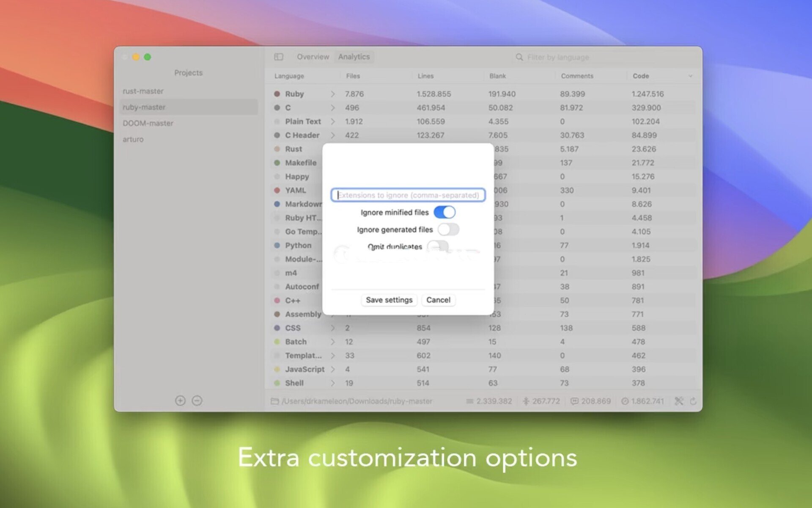Add a new project with plus icon

click(180, 400)
